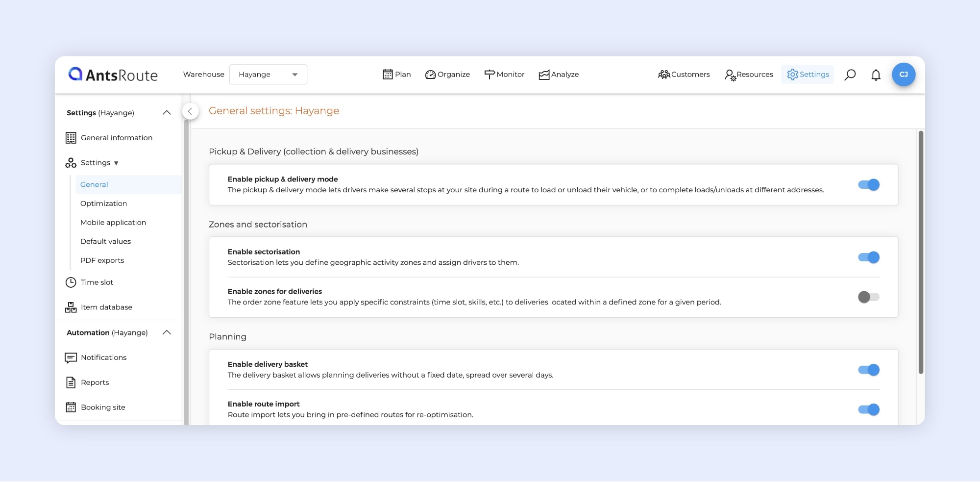
Task: Click the AntsRoute logo
Action: 113,75
